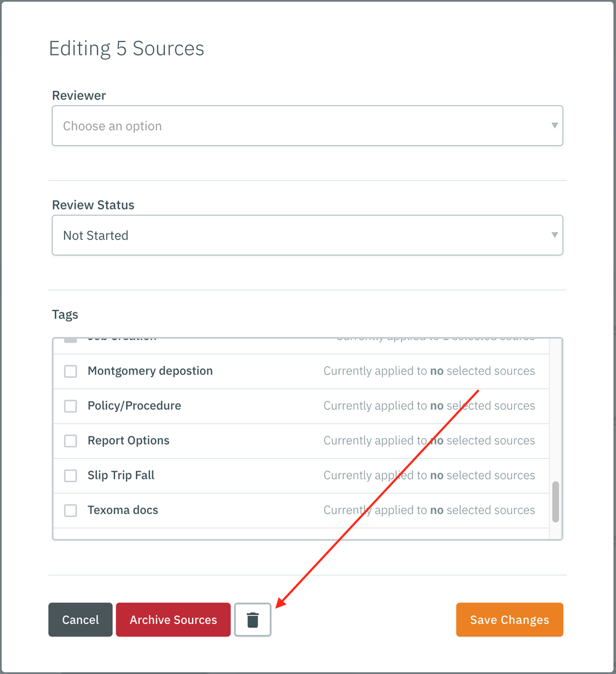
Task: Check the Report Options checkbox
Action: tap(70, 441)
